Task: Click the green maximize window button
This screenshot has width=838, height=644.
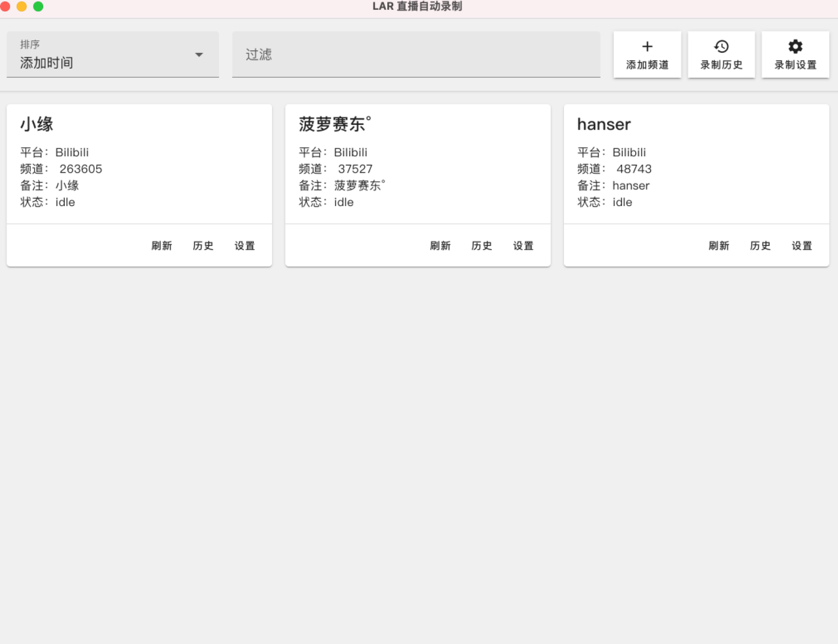Action: (38, 7)
